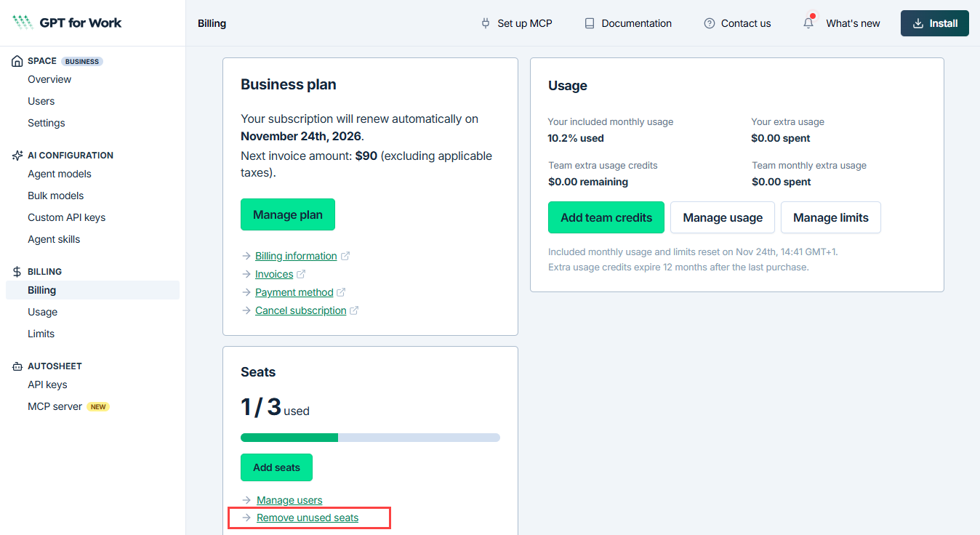Open notifications via the bell icon
980x535 pixels.
pyautogui.click(x=808, y=23)
